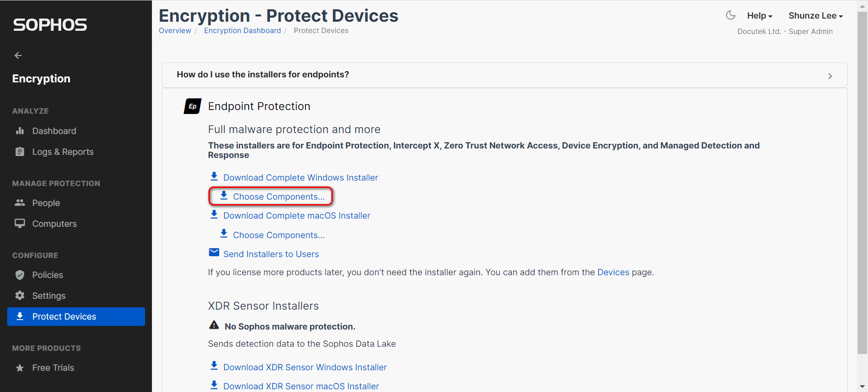Click the Dashboard bar chart icon
Image resolution: width=868 pixels, height=392 pixels.
pyautogui.click(x=20, y=131)
